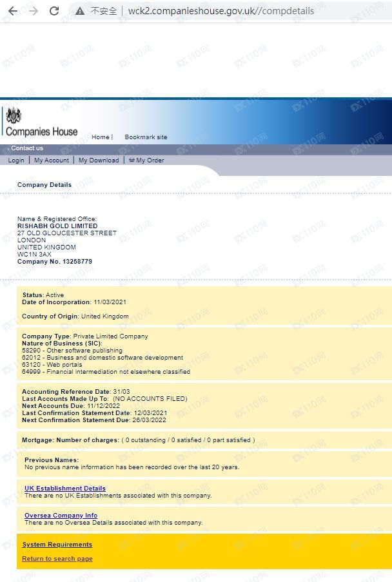
Task: Click Status: Active text
Action: click(43, 295)
